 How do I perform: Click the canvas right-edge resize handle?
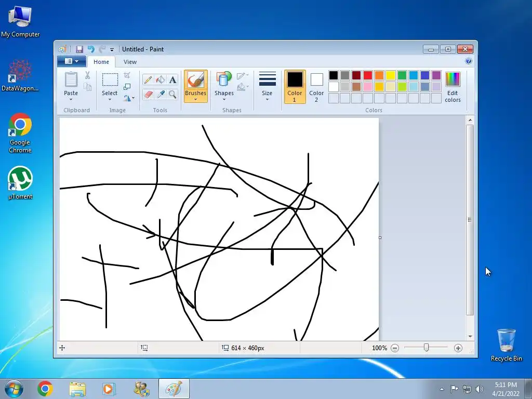pyautogui.click(x=380, y=237)
